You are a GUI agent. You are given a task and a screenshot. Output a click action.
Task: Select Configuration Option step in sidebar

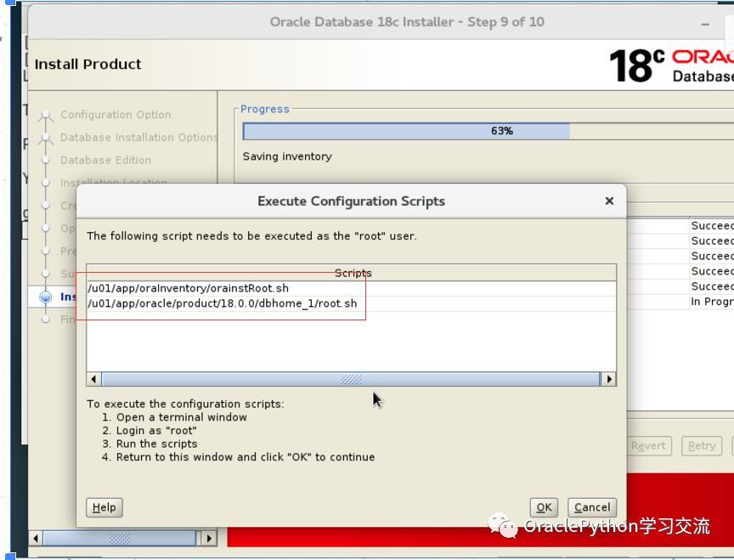[x=116, y=115]
